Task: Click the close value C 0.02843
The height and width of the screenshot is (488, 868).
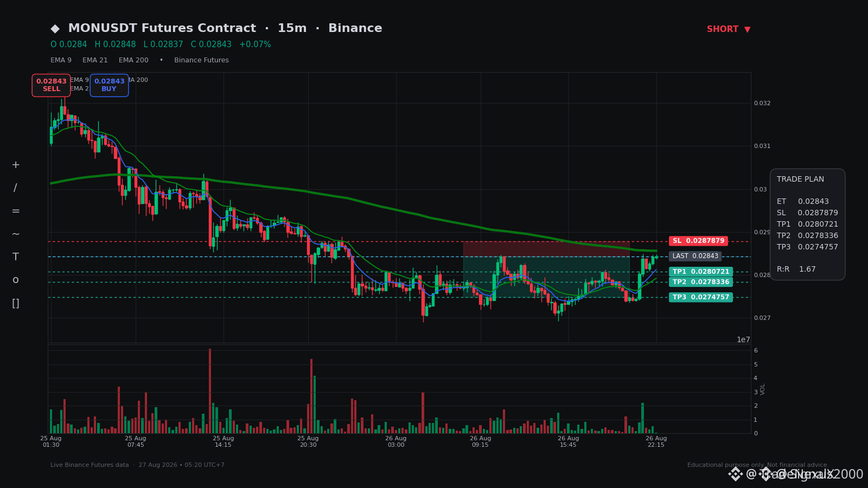Action: pyautogui.click(x=211, y=44)
